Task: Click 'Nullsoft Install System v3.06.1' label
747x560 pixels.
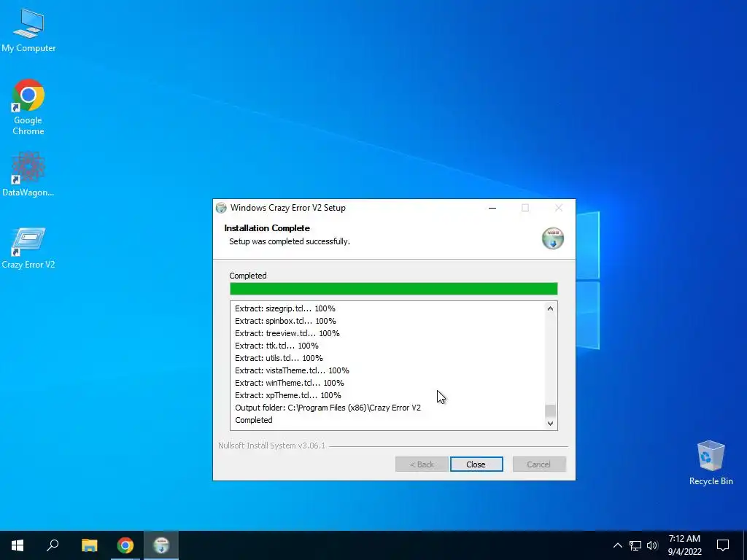Action: click(x=271, y=446)
